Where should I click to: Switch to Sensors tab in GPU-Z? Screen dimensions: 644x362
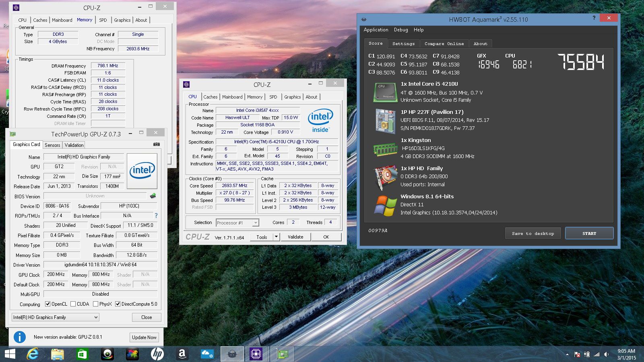(x=52, y=145)
